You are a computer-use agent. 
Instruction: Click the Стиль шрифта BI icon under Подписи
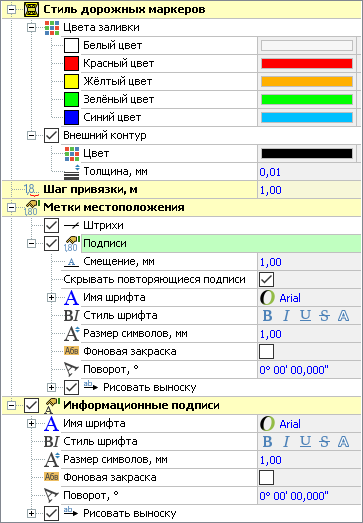pyautogui.click(x=71, y=316)
